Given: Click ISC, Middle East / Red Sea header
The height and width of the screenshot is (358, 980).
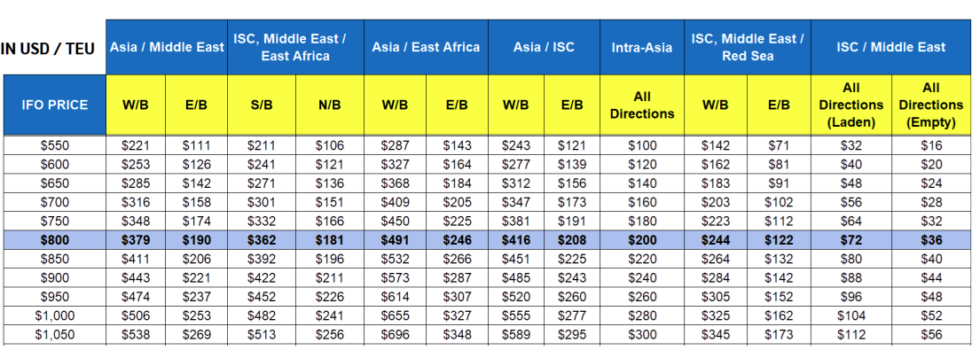Looking at the screenshot, I should coord(748,48).
